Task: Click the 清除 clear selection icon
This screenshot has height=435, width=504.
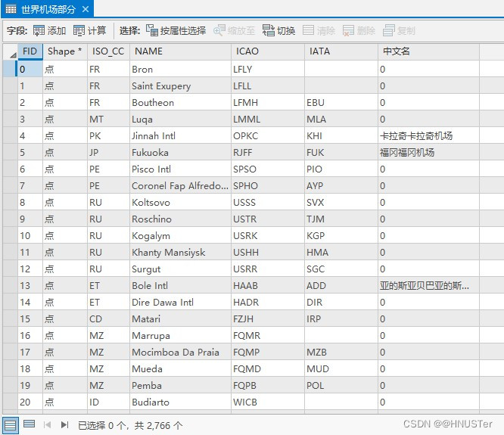Action: (x=308, y=31)
